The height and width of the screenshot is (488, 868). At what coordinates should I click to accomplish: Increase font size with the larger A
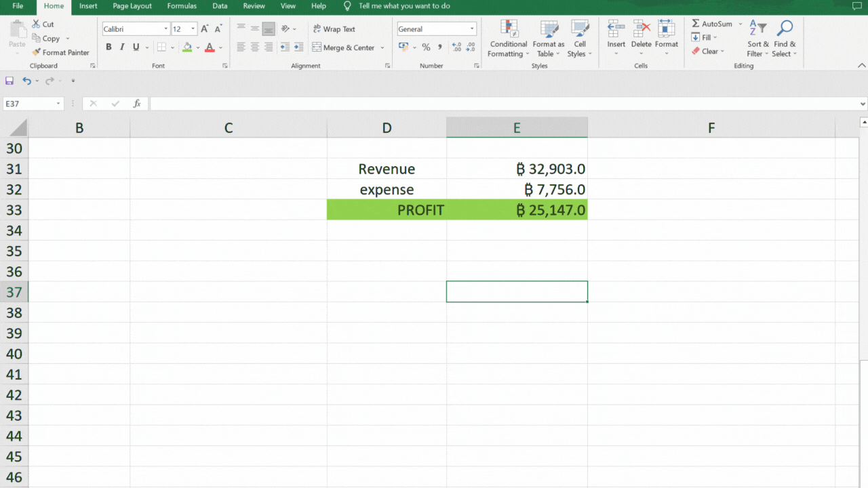tap(204, 29)
